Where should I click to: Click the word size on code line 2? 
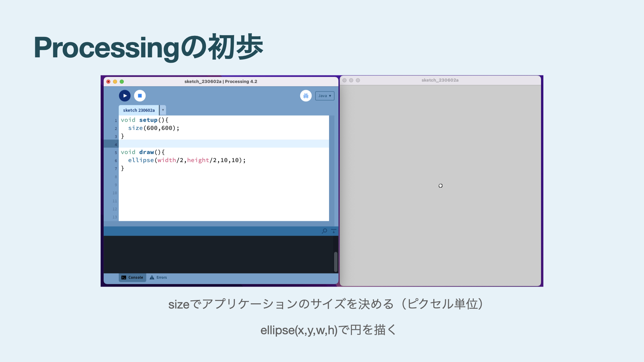click(x=136, y=128)
